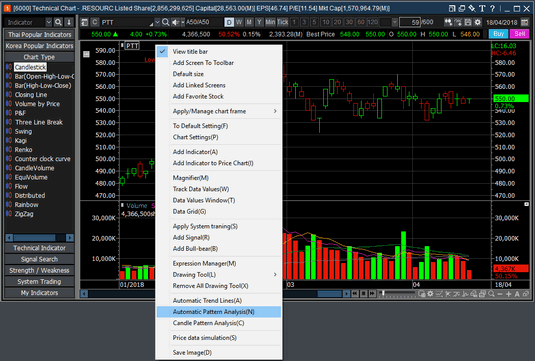Open the minute interval dropdown arrow
The height and width of the screenshot is (361, 535).
point(394,22)
